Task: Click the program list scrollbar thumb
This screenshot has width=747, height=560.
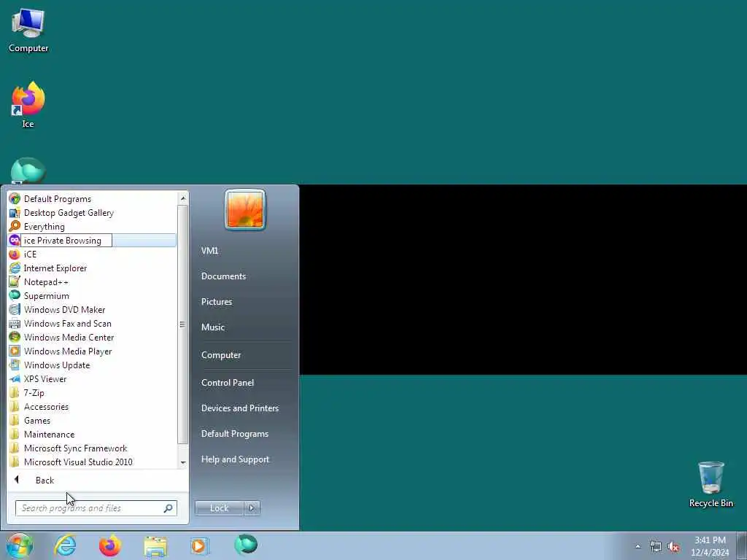Action: tap(183, 324)
